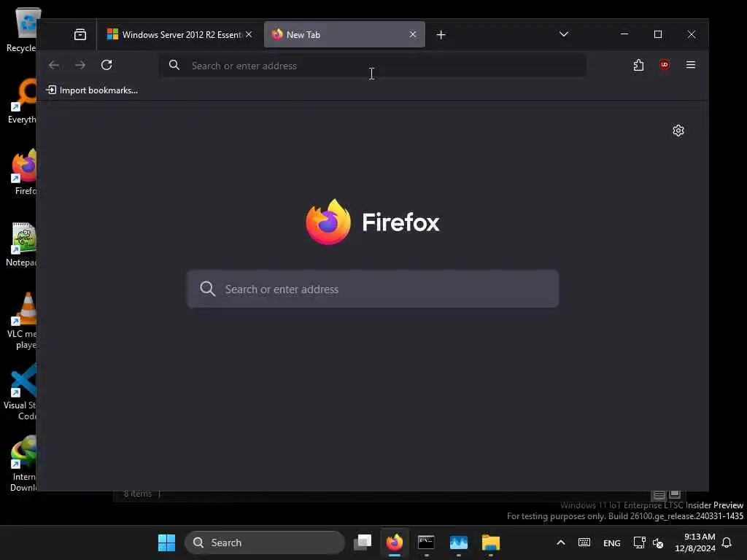Click Import bookmarks link
Image resolution: width=747 pixels, height=560 pixels.
point(92,90)
